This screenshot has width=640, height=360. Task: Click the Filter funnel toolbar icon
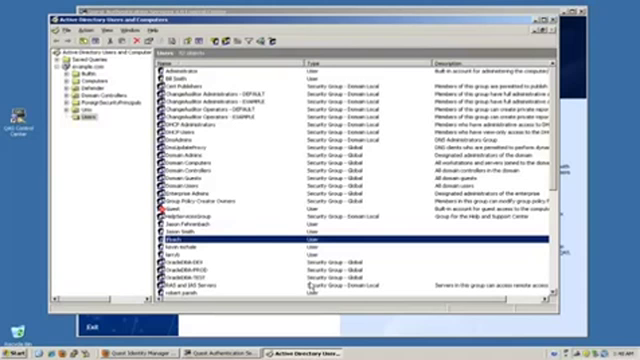249,41
